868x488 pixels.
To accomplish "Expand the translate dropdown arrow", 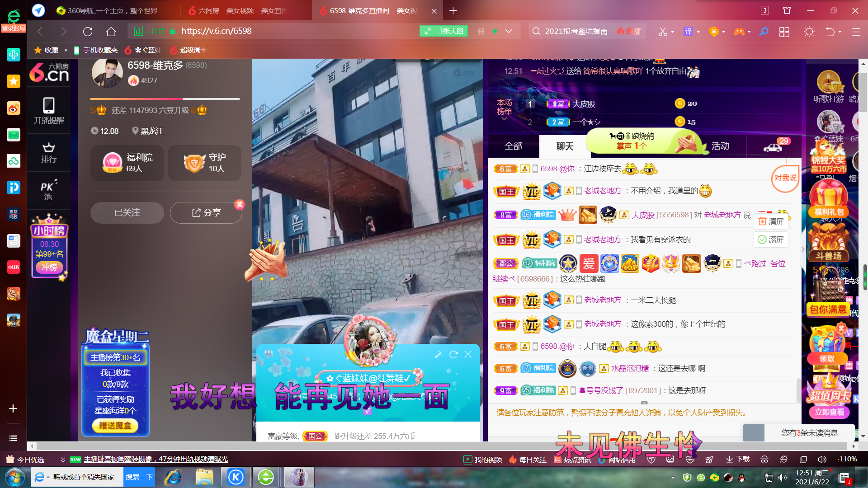I will (x=698, y=32).
